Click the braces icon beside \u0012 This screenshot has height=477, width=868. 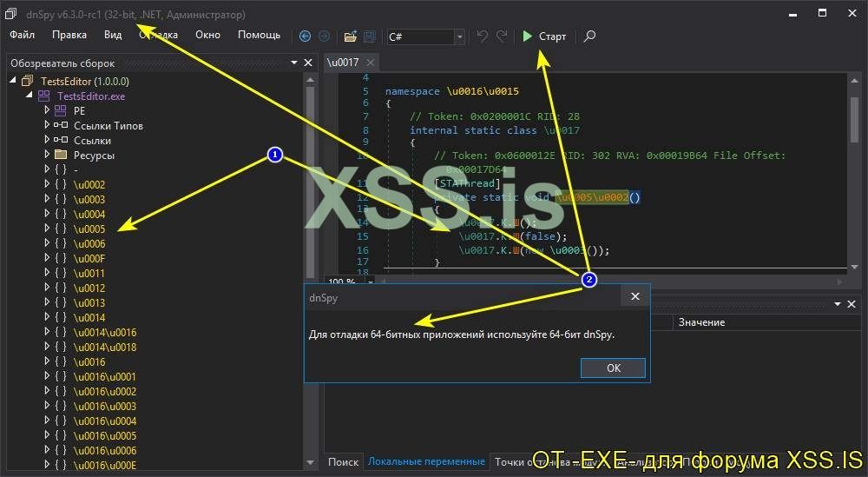coord(61,288)
